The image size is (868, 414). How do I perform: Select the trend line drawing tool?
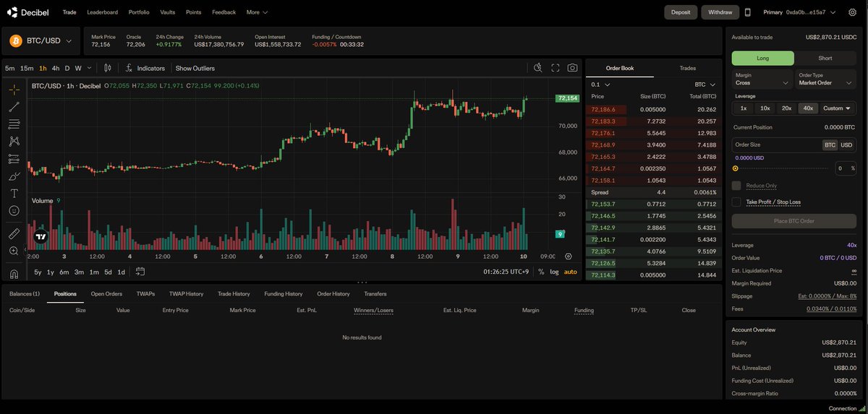14,107
